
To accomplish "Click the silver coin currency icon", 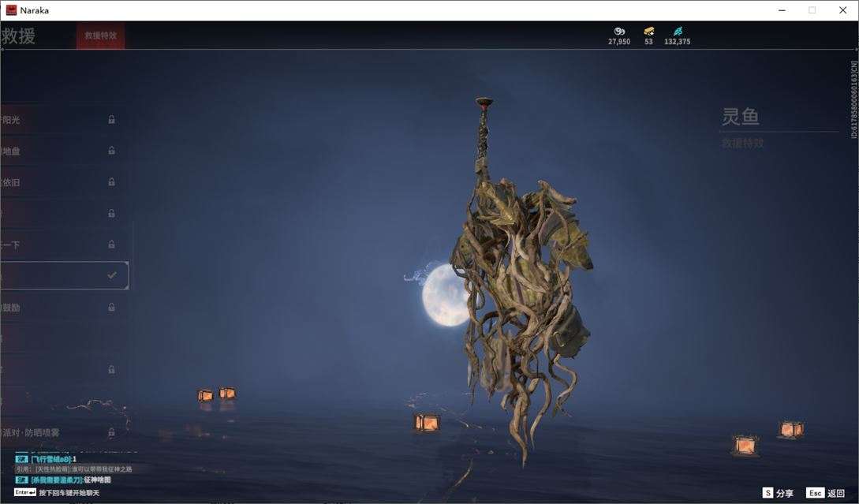I will 619,32.
